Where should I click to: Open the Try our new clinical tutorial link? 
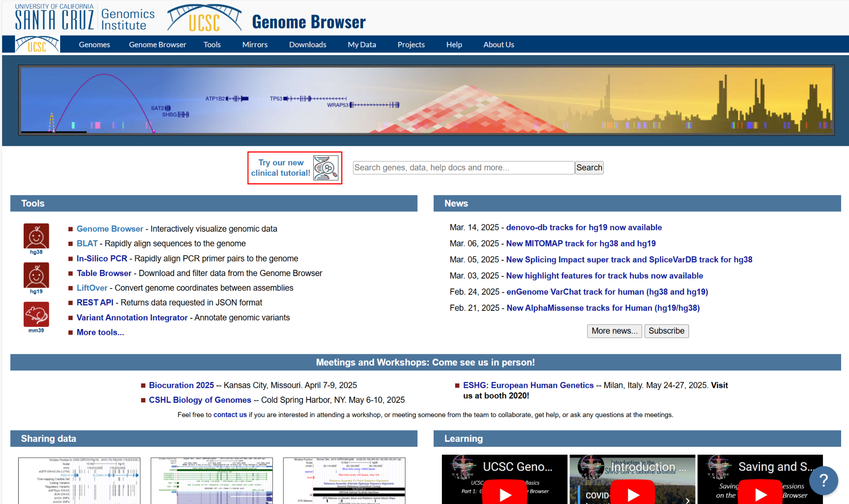pyautogui.click(x=281, y=168)
